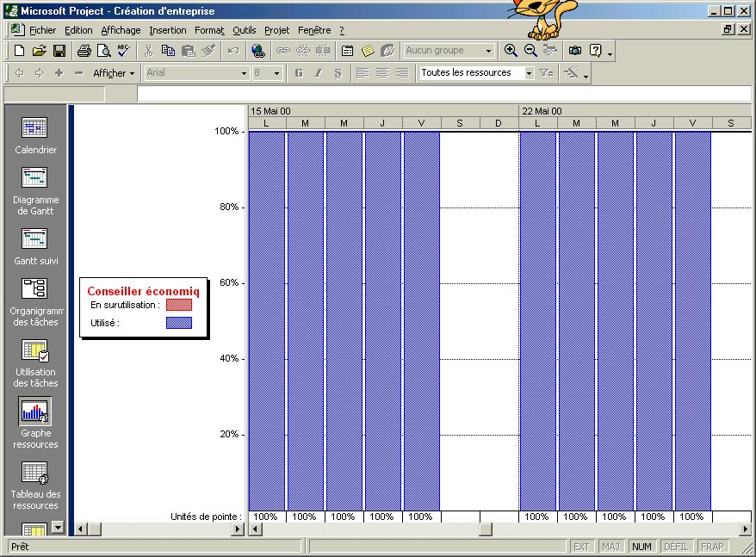Open the Outils menu
The height and width of the screenshot is (557, 756).
245,30
